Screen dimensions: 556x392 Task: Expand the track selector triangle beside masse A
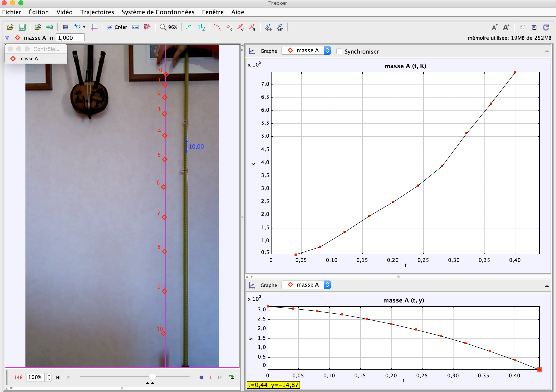7,38
